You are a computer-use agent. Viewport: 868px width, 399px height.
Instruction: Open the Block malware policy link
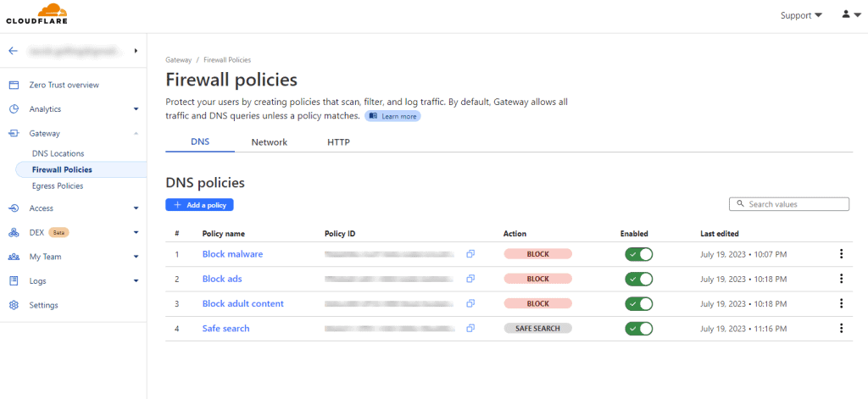click(232, 254)
